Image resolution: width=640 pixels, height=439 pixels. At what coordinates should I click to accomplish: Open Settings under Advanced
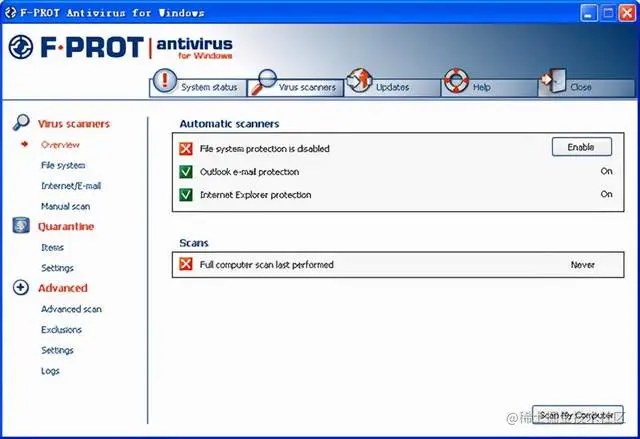[x=57, y=350]
